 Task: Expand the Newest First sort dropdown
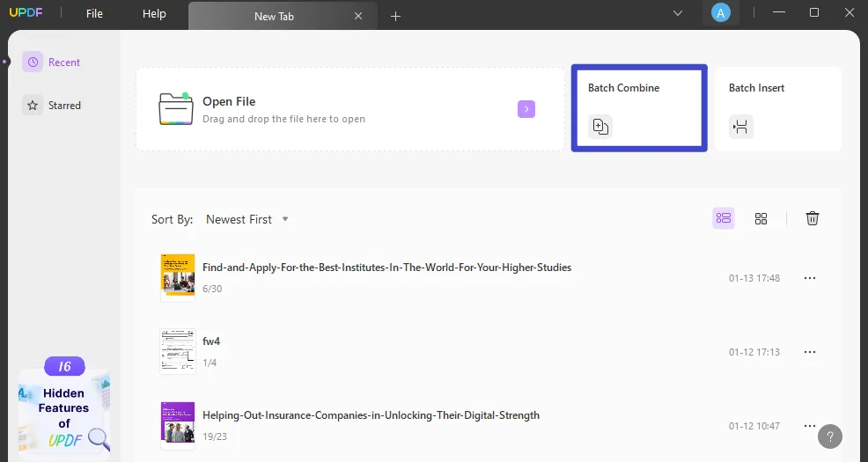tap(247, 219)
